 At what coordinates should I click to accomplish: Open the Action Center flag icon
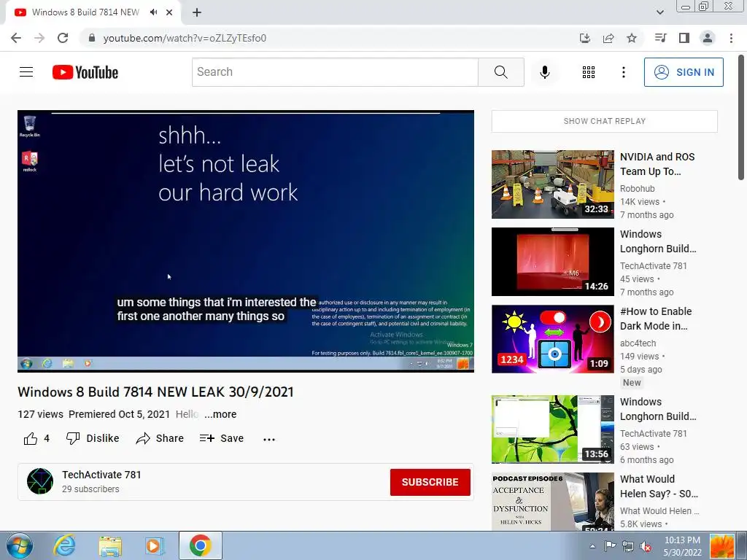[x=610, y=546]
